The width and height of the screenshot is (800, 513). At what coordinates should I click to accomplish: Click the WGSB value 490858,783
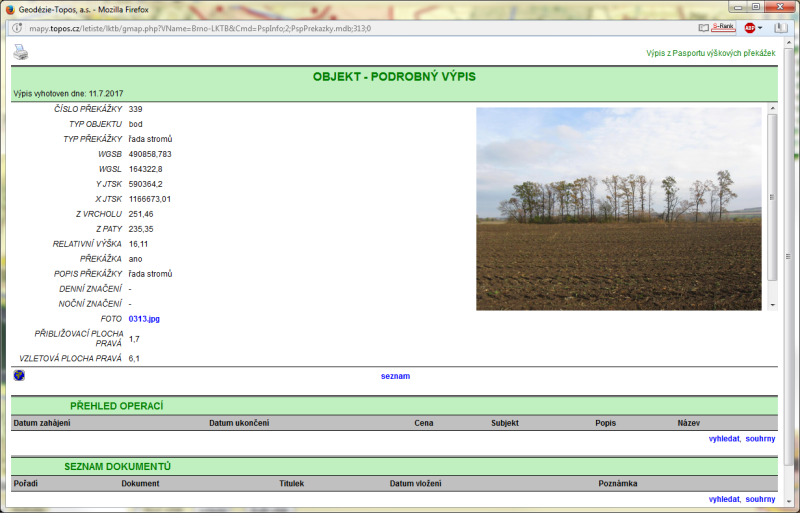(x=150, y=154)
